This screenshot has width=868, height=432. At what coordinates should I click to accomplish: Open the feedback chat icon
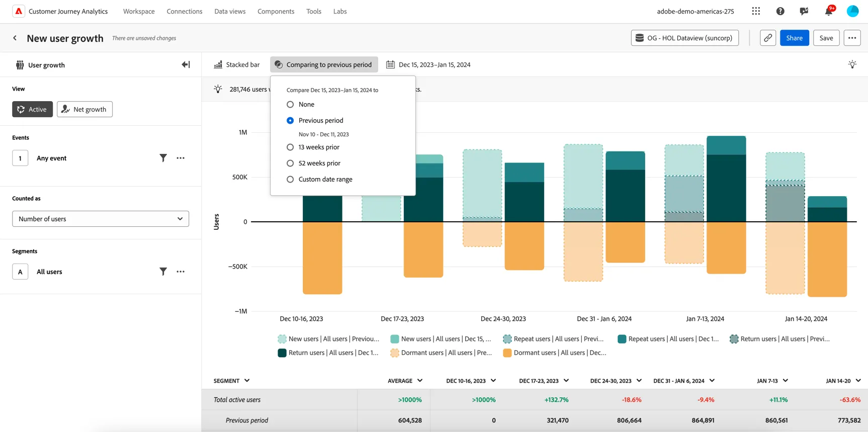coord(804,11)
